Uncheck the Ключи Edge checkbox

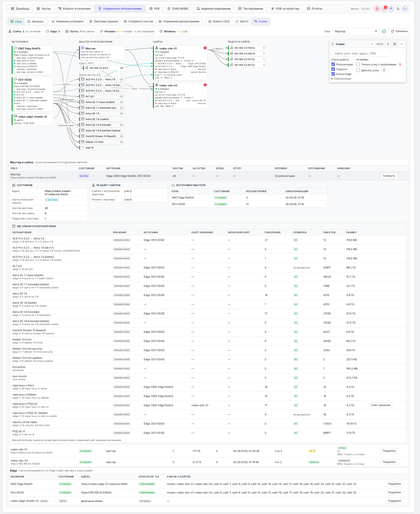point(333,74)
